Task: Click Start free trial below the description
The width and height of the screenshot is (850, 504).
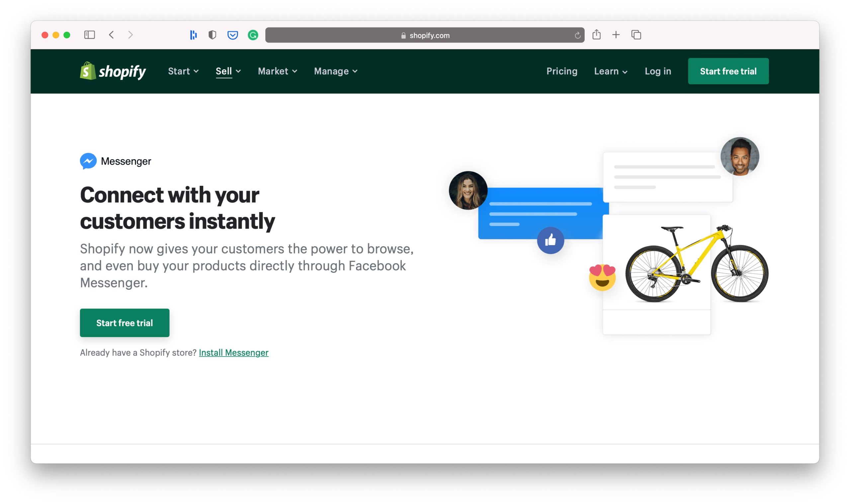Action: [125, 323]
